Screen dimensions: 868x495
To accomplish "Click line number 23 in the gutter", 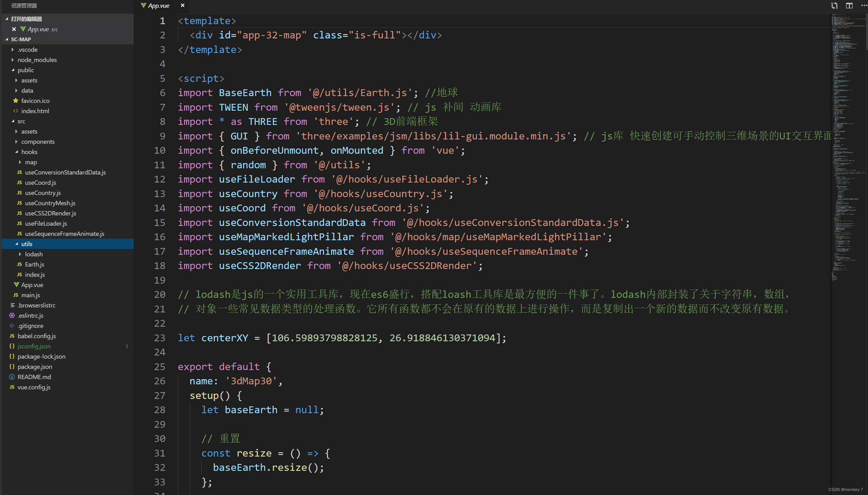I will point(160,338).
